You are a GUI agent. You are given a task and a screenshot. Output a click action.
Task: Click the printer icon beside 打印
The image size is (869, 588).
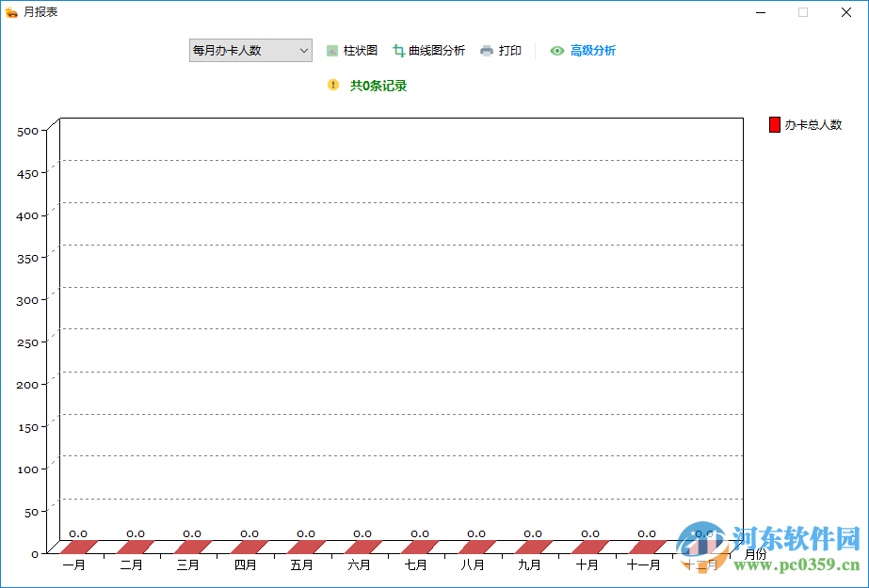(x=487, y=50)
